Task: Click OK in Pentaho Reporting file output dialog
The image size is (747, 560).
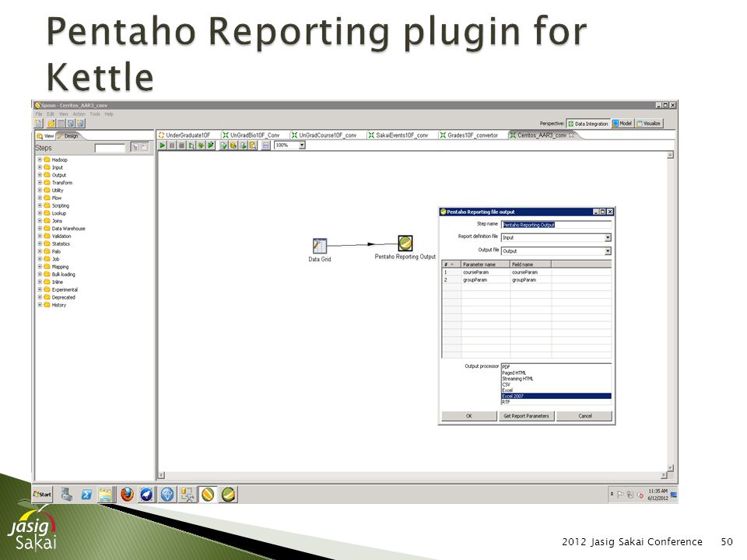Action: point(468,415)
